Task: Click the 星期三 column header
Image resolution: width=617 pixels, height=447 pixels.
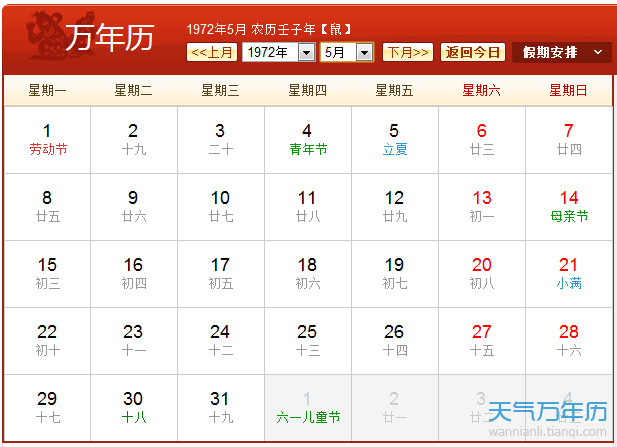Action: pyautogui.click(x=220, y=91)
